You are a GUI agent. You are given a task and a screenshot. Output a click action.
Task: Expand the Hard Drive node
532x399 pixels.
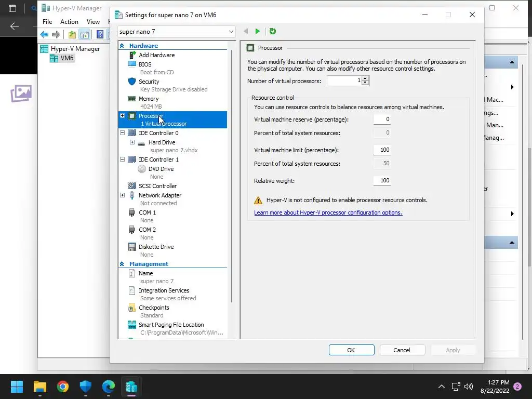click(x=132, y=142)
